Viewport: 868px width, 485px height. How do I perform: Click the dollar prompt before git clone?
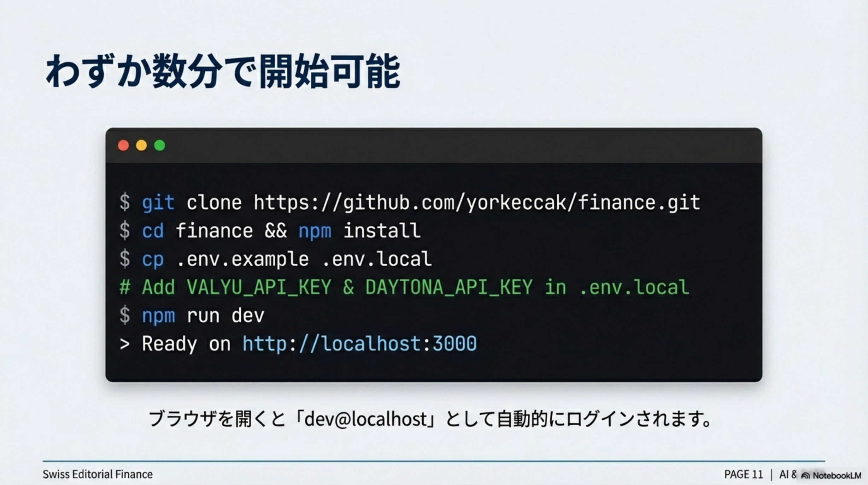(125, 203)
